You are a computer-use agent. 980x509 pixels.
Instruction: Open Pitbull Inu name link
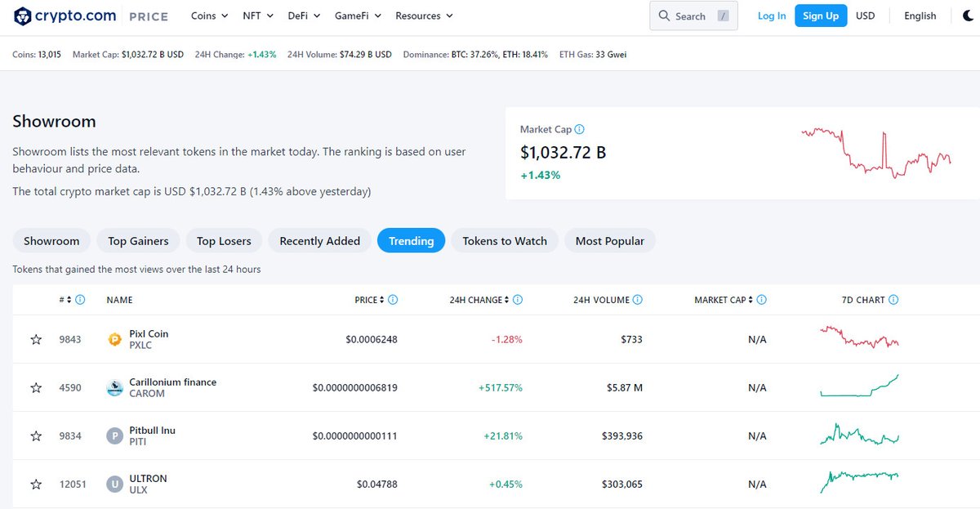(x=152, y=430)
